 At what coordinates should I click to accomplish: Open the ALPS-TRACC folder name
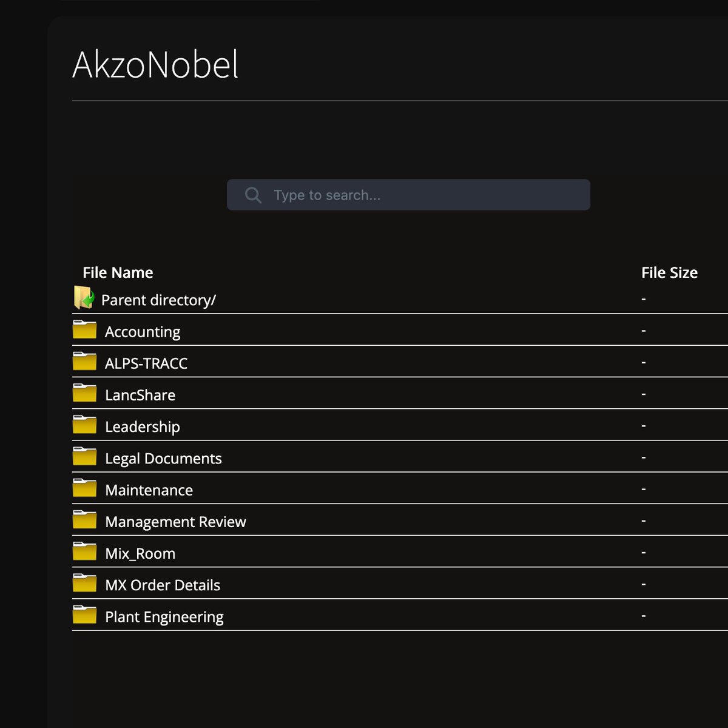(146, 363)
